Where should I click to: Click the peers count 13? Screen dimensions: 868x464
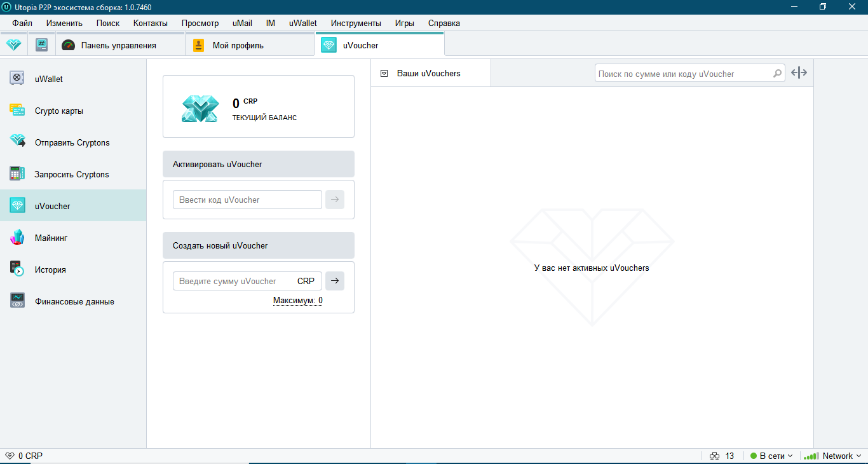(729, 456)
